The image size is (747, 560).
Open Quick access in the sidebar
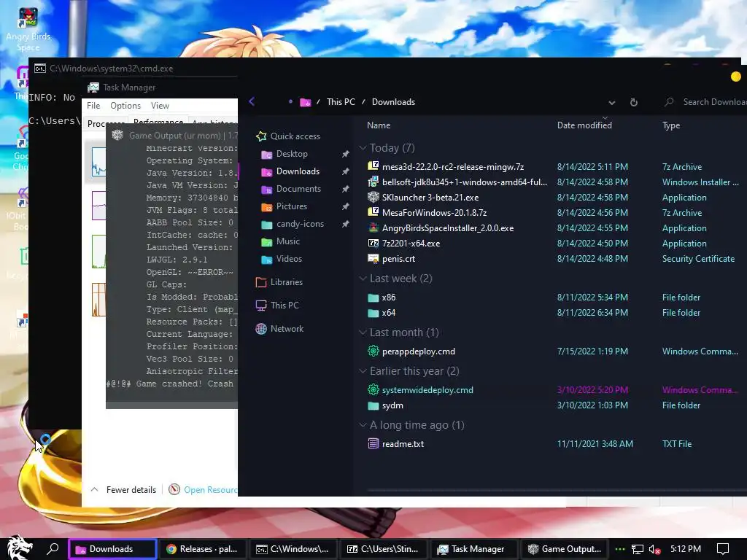click(287, 136)
